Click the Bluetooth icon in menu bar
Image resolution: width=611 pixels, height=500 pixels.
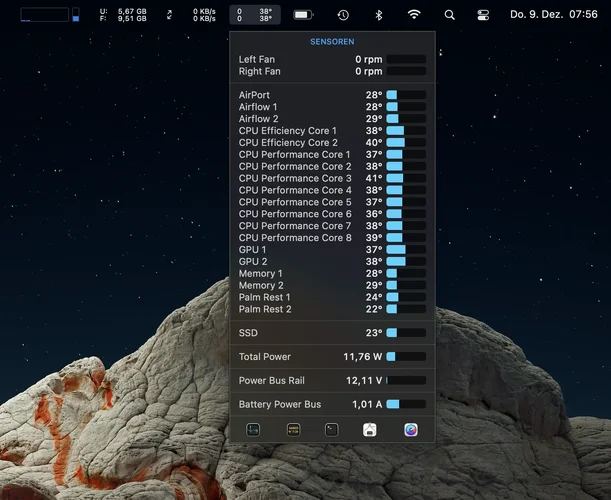(378, 15)
